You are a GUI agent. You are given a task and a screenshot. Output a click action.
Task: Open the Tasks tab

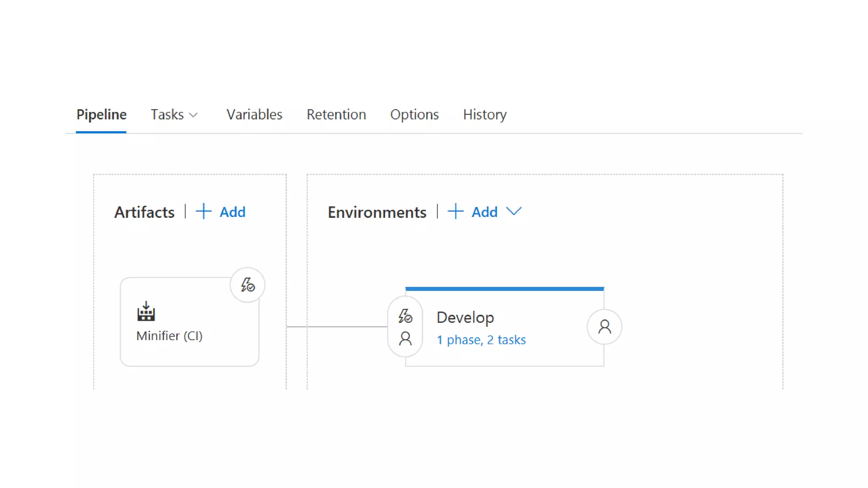click(167, 114)
